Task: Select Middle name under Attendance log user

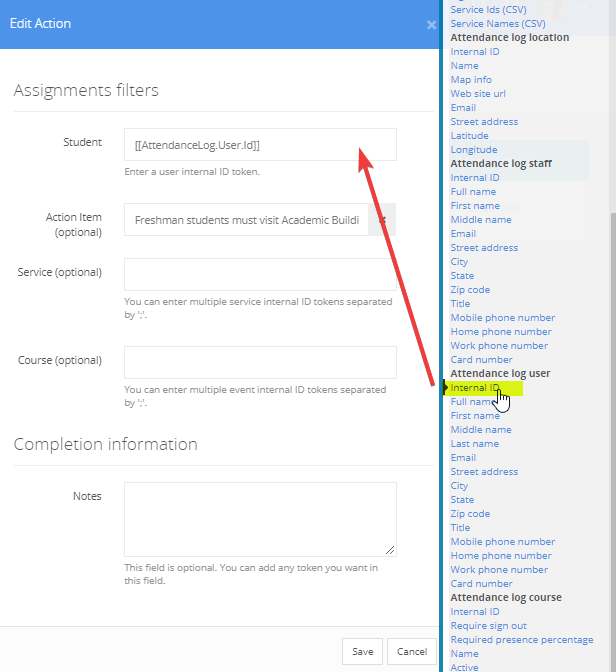Action: (481, 429)
